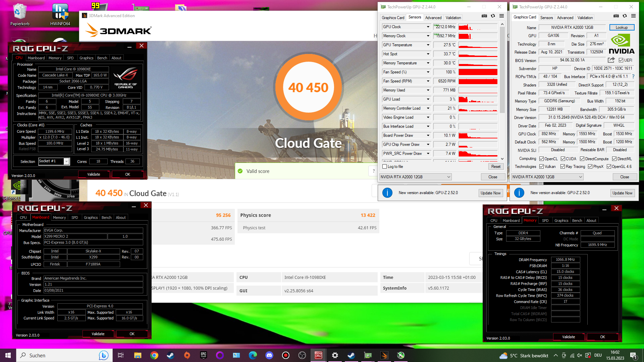Open the Memory Clock sensor dropdown

[x=428, y=36]
